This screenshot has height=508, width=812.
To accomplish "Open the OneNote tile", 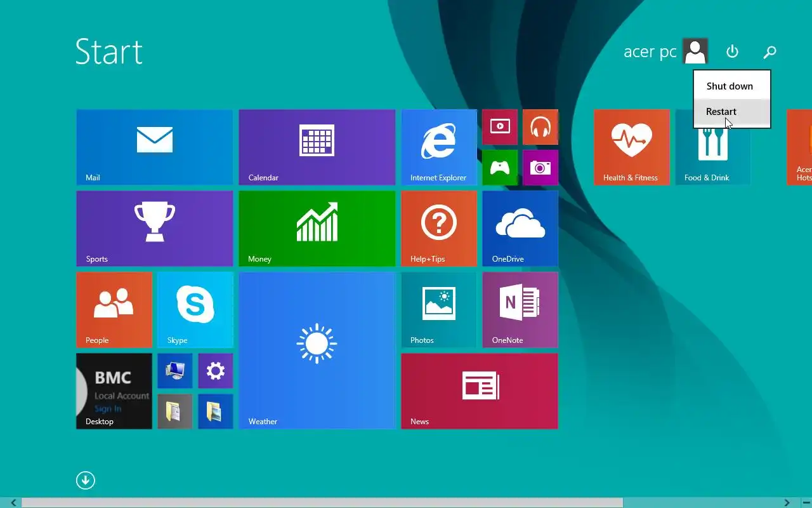I will [520, 310].
